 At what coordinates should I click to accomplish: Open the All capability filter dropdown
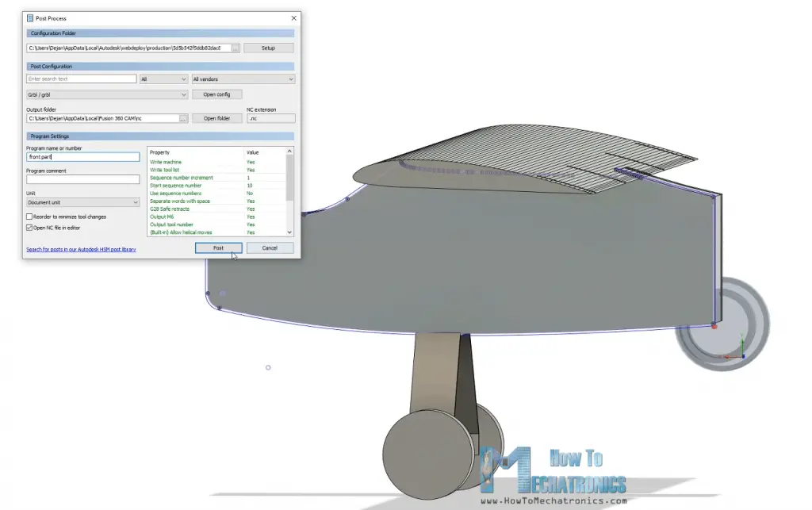163,79
